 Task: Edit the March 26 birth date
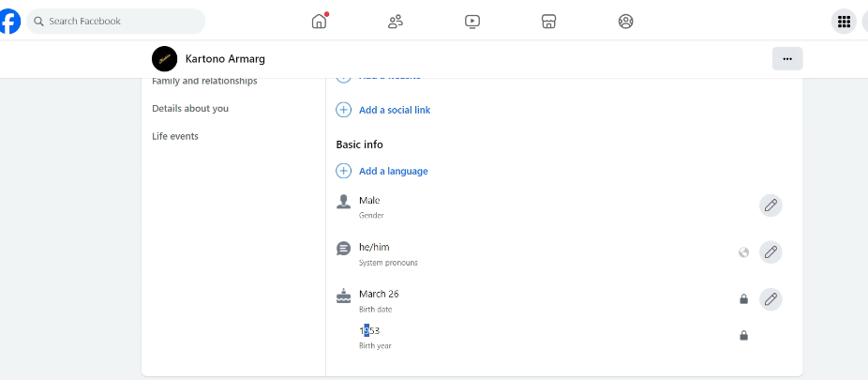[771, 299]
